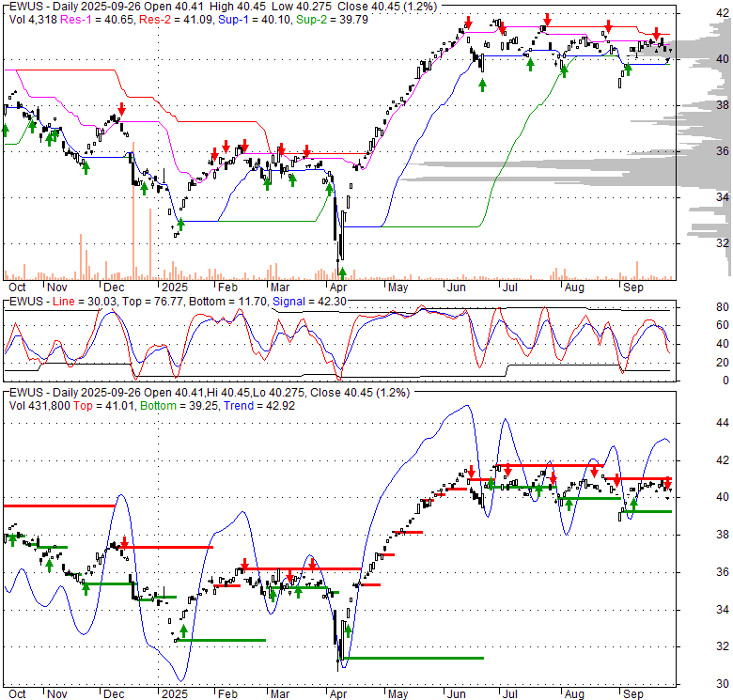Select the 'Sup-2 = 39.79' legend label
This screenshot has height=700, width=733.
(x=332, y=20)
